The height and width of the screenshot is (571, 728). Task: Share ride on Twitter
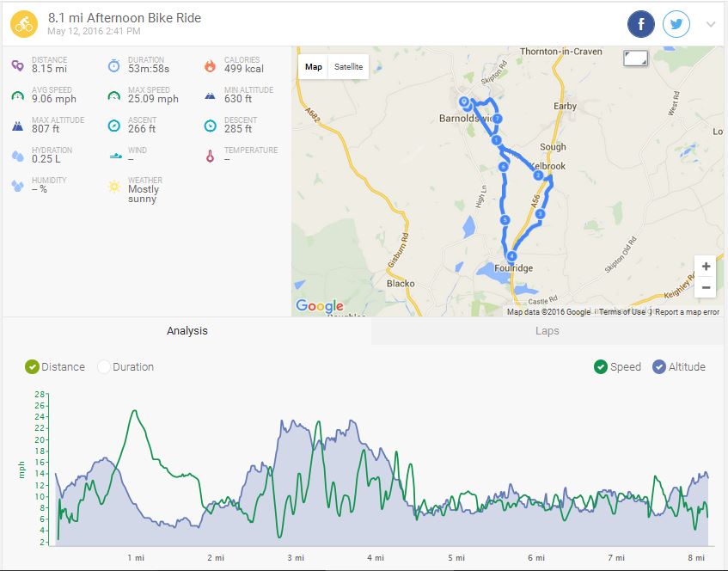pyautogui.click(x=677, y=24)
